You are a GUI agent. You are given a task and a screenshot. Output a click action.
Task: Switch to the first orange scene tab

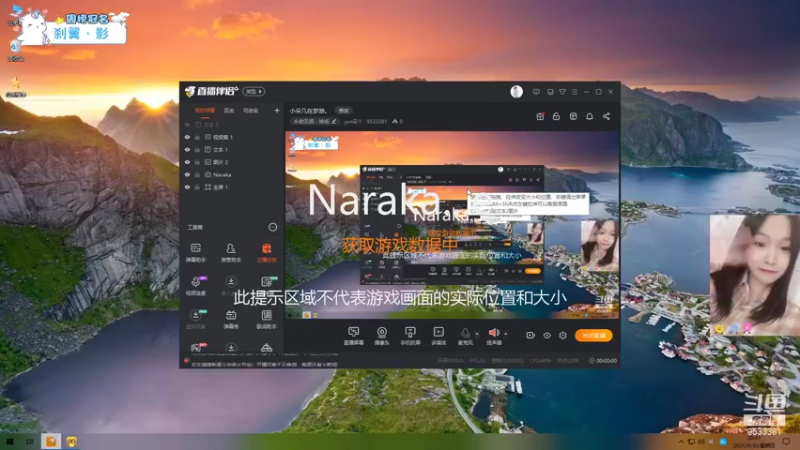[205, 110]
